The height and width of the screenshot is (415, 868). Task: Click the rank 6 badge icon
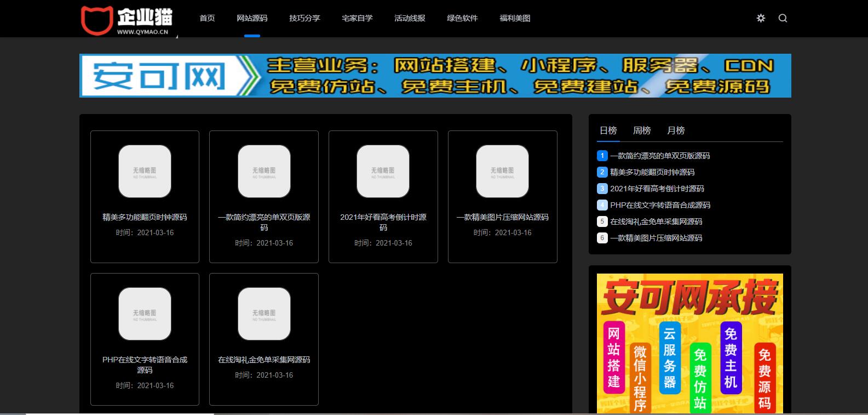pos(602,238)
